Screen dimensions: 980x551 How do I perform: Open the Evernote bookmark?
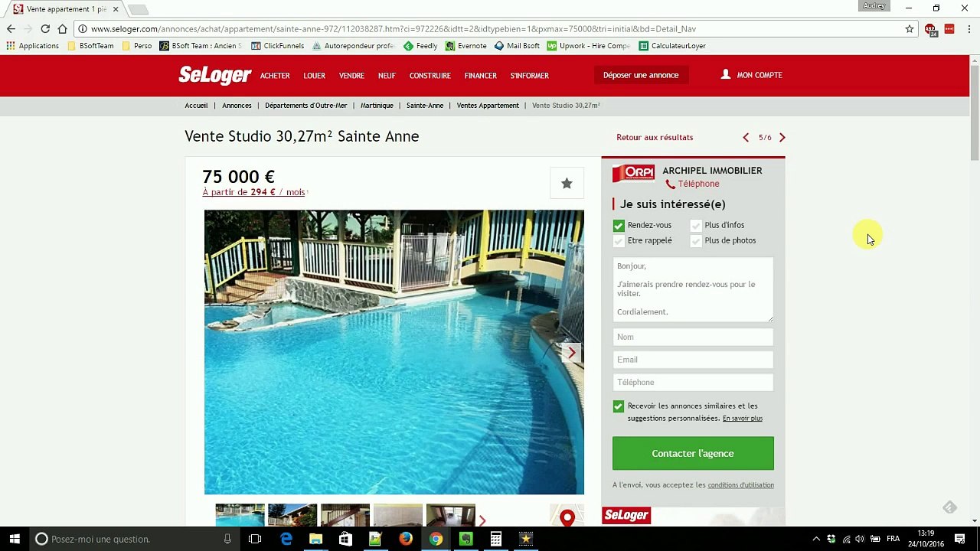pyautogui.click(x=466, y=46)
